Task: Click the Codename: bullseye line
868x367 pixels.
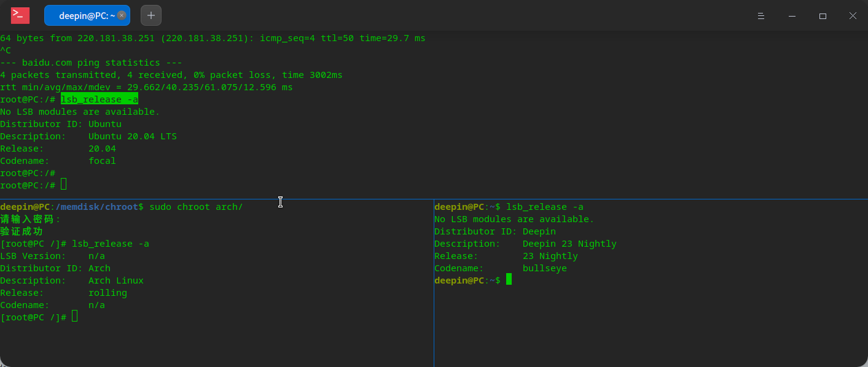Action: coord(501,268)
